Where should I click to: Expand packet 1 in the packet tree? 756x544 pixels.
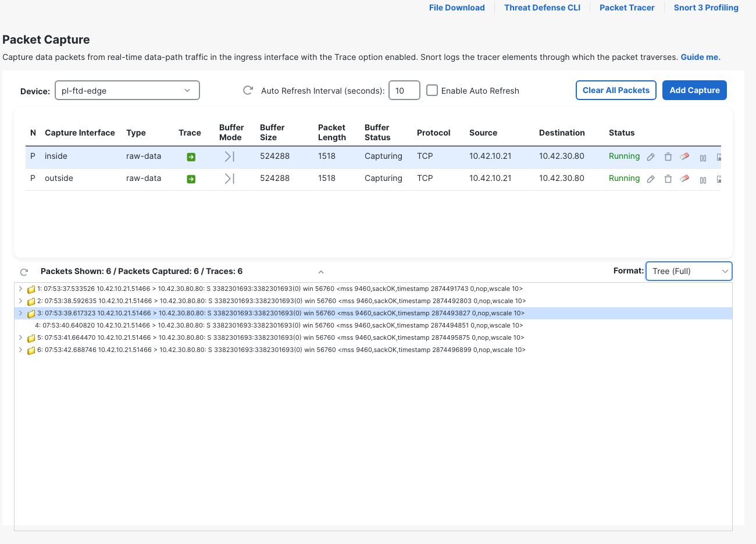point(20,289)
